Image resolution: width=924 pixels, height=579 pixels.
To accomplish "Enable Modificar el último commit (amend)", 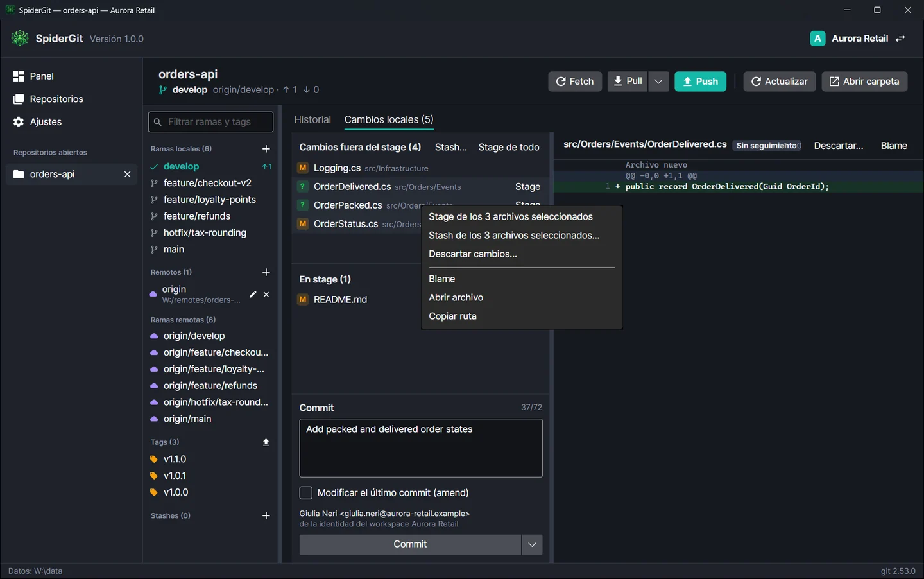I will (306, 493).
